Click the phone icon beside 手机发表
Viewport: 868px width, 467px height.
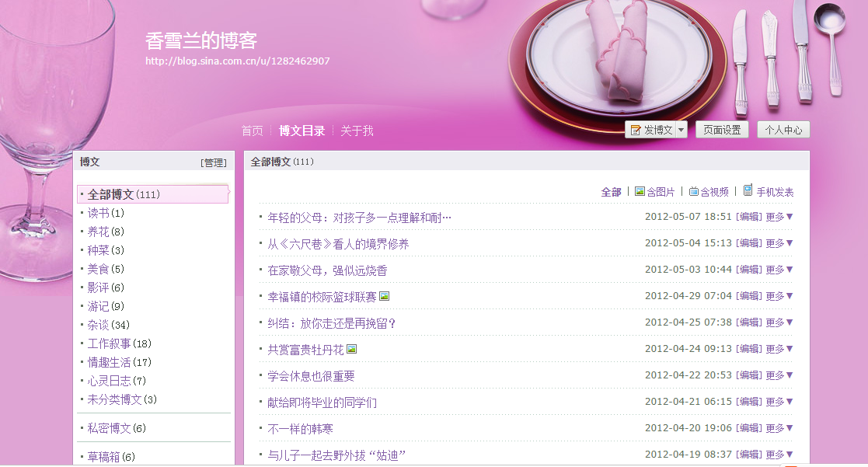(748, 190)
